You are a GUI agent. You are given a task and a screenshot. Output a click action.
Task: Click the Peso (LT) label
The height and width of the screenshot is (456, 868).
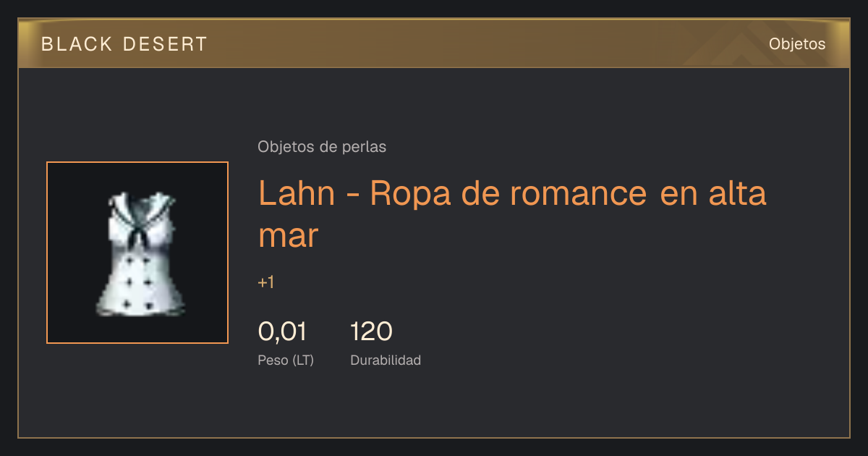tap(286, 360)
